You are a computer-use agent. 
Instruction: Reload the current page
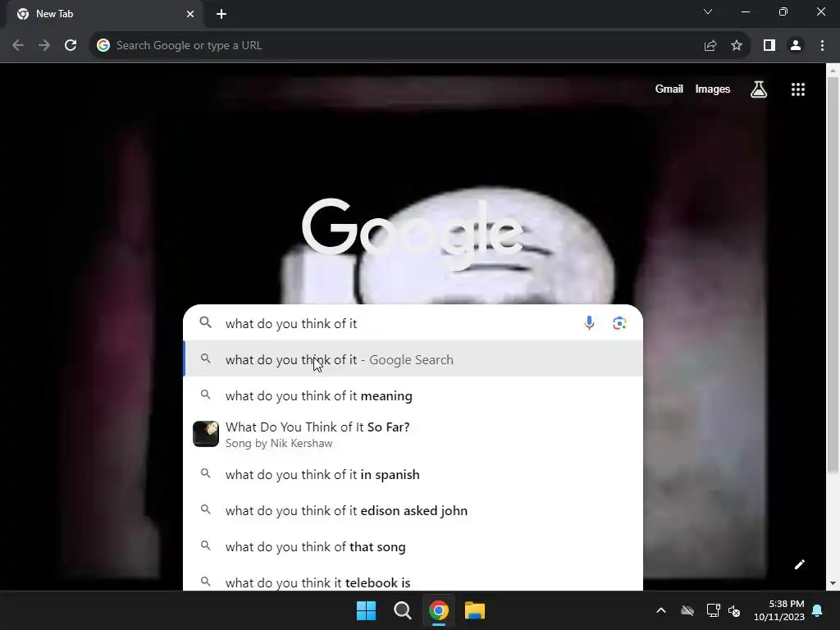pyautogui.click(x=71, y=46)
